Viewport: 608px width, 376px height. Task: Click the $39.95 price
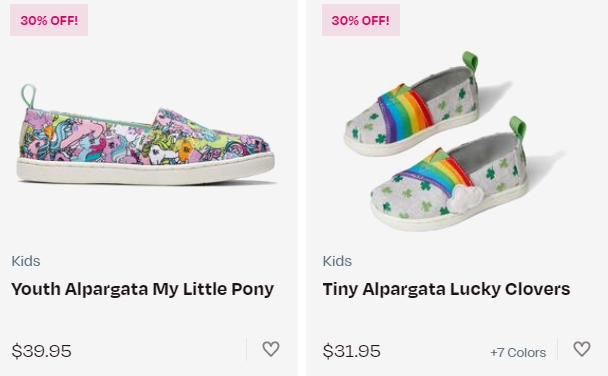click(x=41, y=351)
